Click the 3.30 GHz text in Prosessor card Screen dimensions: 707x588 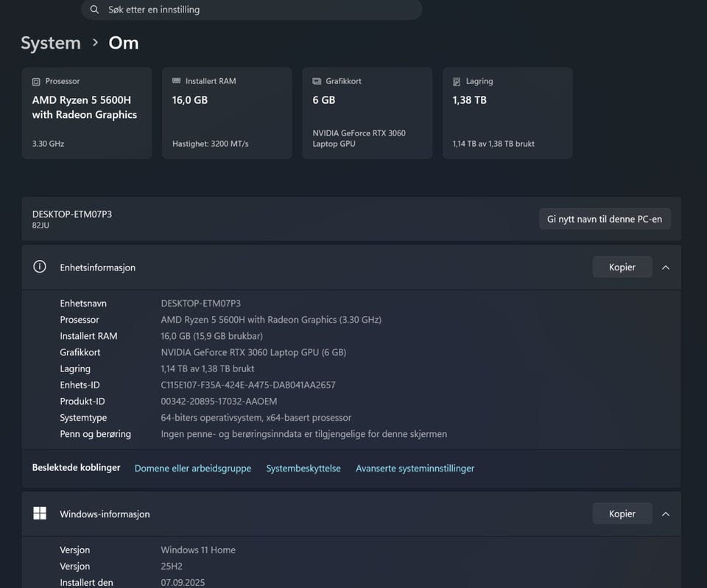point(48,144)
